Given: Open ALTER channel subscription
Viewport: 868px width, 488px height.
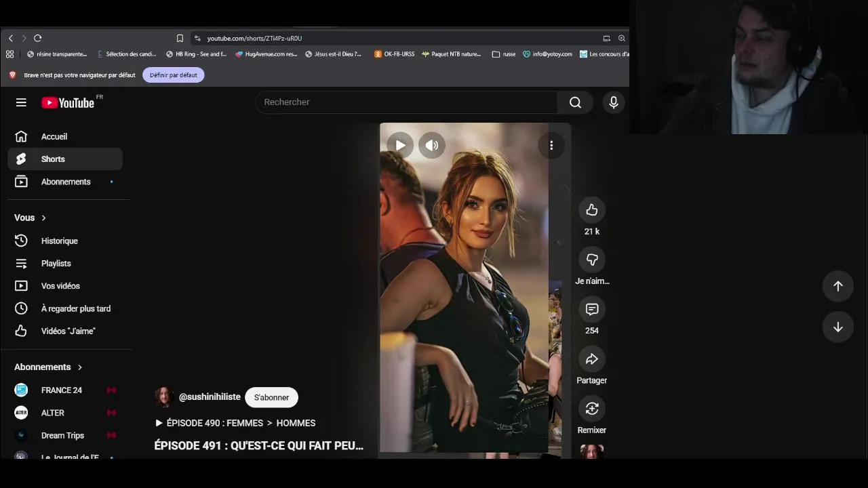Looking at the screenshot, I should click(x=65, y=413).
